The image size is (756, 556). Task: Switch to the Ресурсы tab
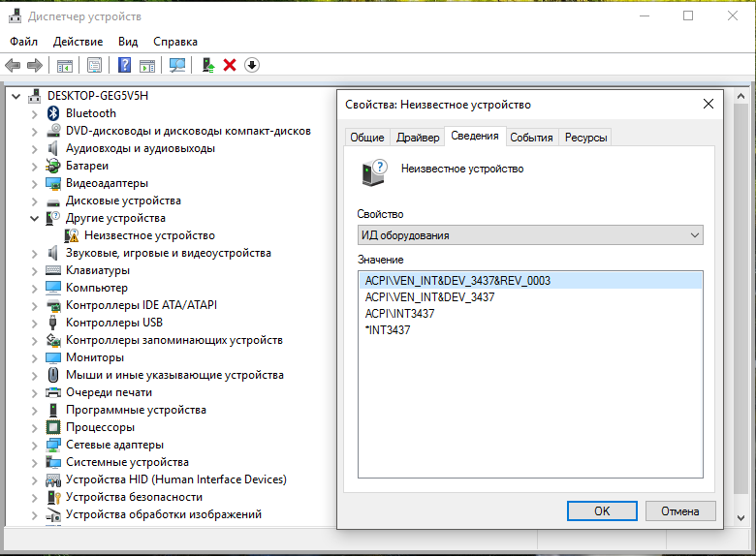[585, 138]
